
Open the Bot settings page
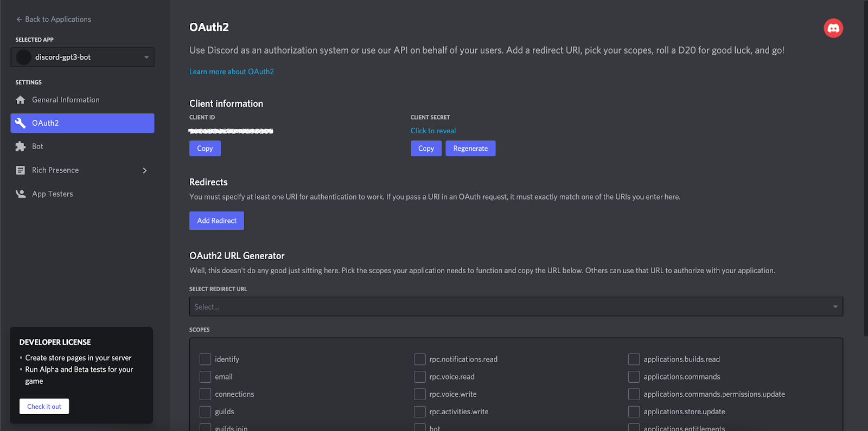point(82,146)
